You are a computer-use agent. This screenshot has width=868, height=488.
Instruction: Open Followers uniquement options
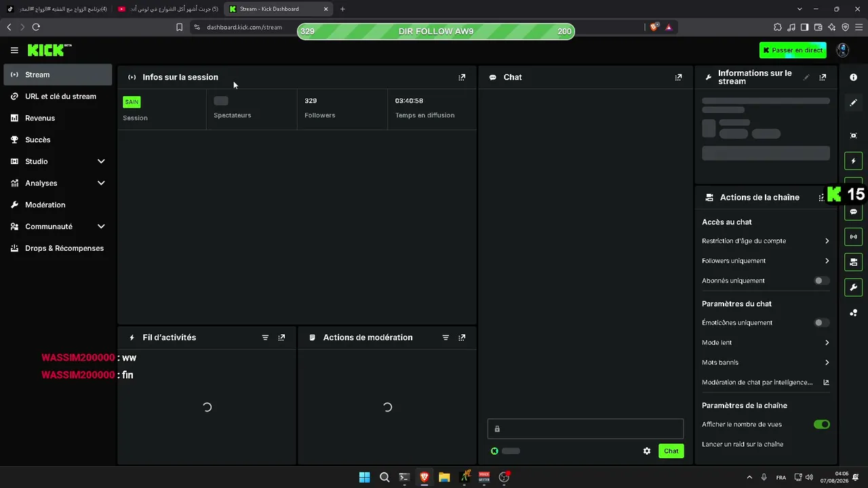tap(766, 261)
